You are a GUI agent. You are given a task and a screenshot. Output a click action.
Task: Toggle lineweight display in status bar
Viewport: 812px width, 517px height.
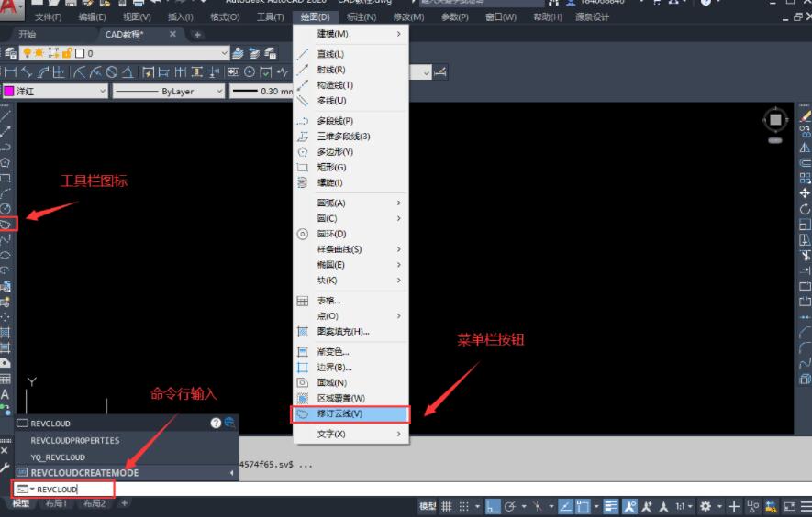(x=611, y=506)
